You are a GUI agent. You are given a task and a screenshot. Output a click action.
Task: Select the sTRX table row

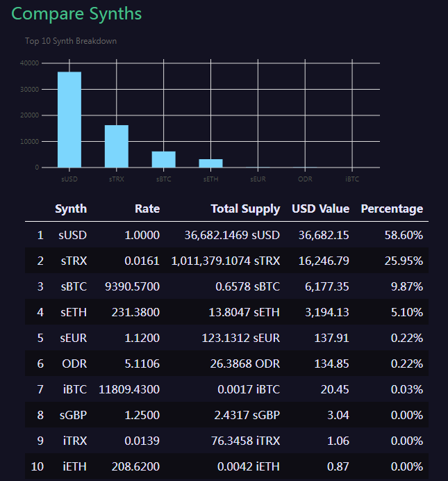point(226,261)
